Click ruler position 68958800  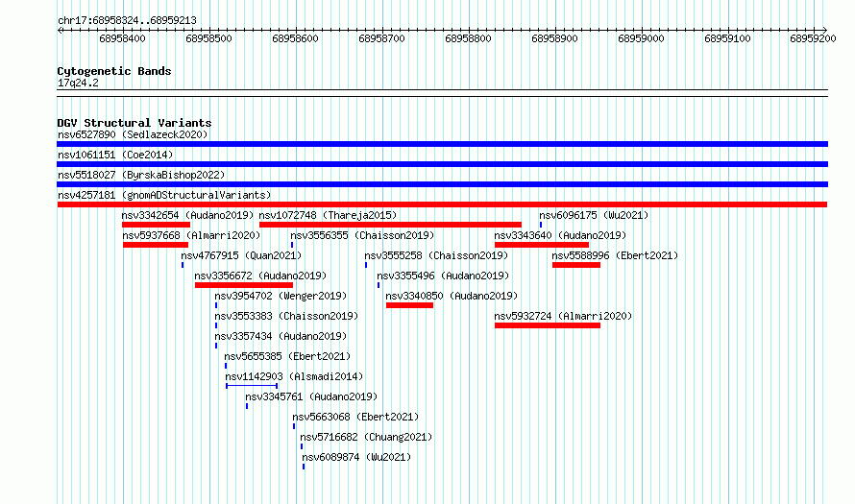coord(468,38)
